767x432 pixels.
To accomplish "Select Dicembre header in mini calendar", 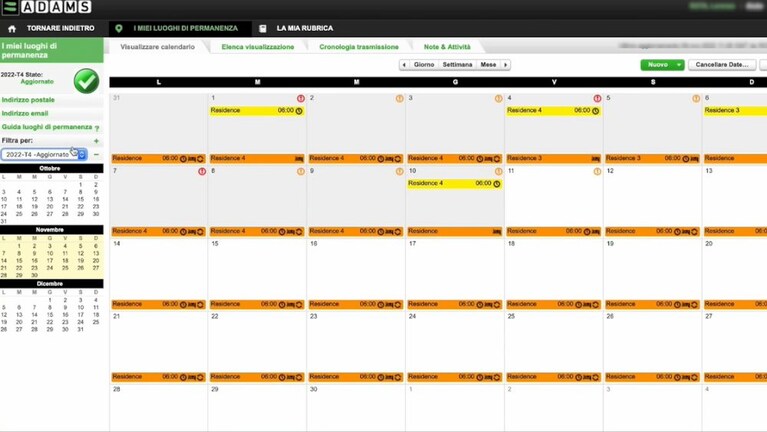I will point(50,284).
